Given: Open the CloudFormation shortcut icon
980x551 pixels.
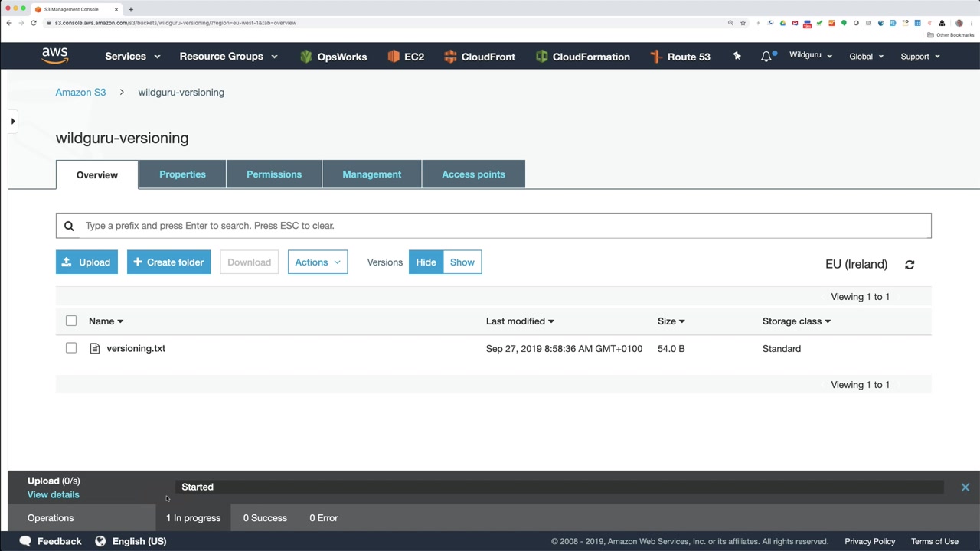Looking at the screenshot, I should tap(542, 57).
